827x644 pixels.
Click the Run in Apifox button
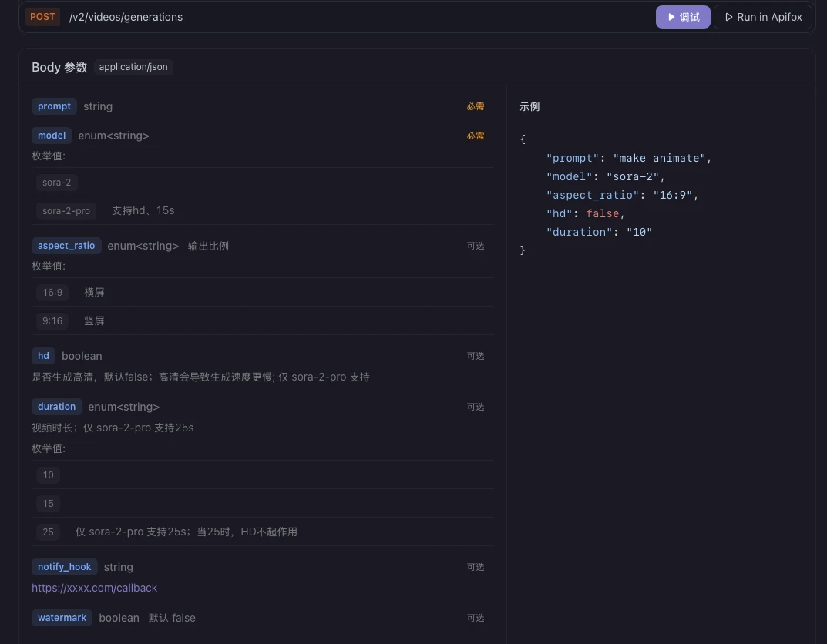[x=763, y=17]
